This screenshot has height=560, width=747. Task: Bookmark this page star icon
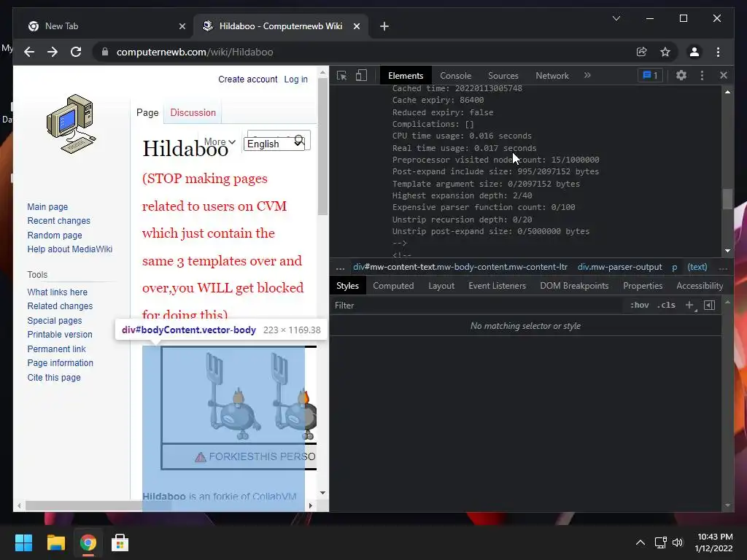(665, 52)
